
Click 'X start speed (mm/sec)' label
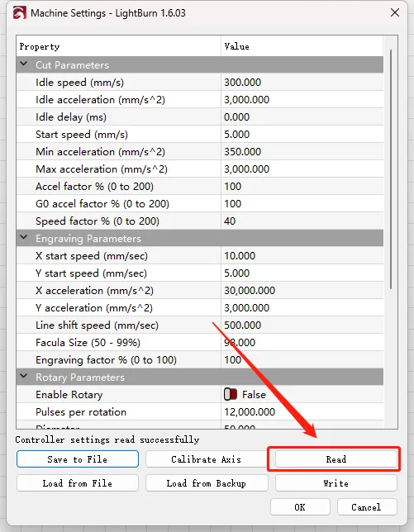tap(92, 256)
